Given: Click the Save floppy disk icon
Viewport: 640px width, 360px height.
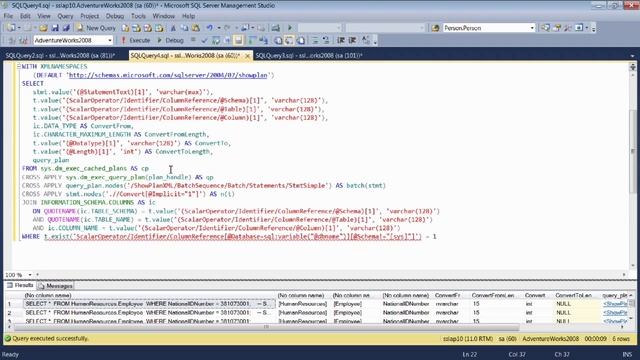Looking at the screenshot, I should click(55, 28).
